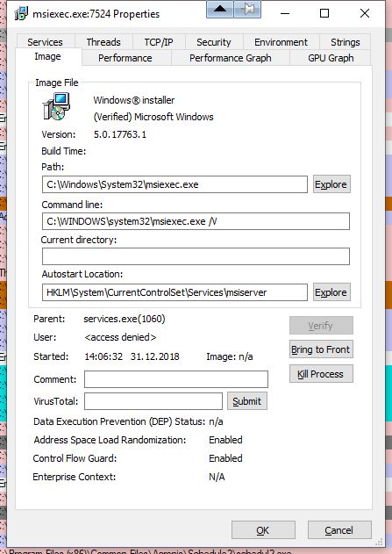Click the Windows installer image icon

coord(56,106)
